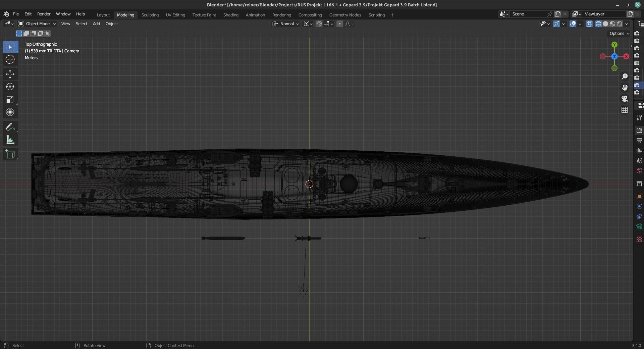
Task: Switch to the UV Editing workspace tab
Action: point(175,15)
